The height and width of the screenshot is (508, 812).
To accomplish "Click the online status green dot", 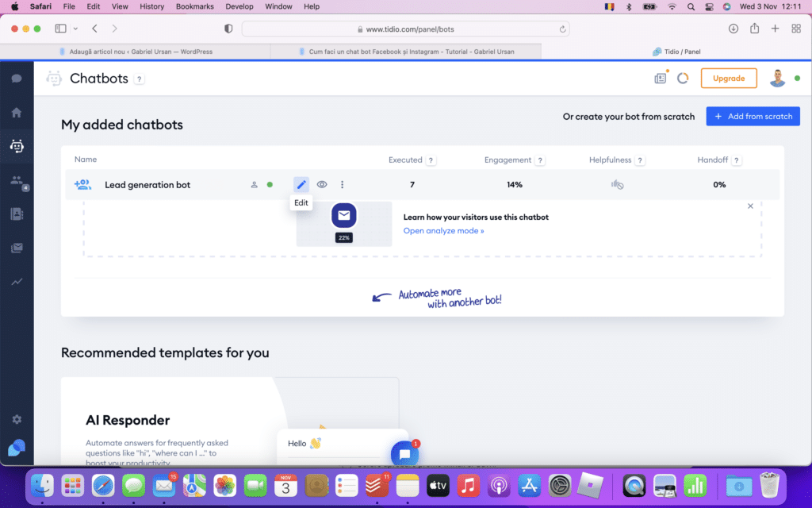I will 798,79.
